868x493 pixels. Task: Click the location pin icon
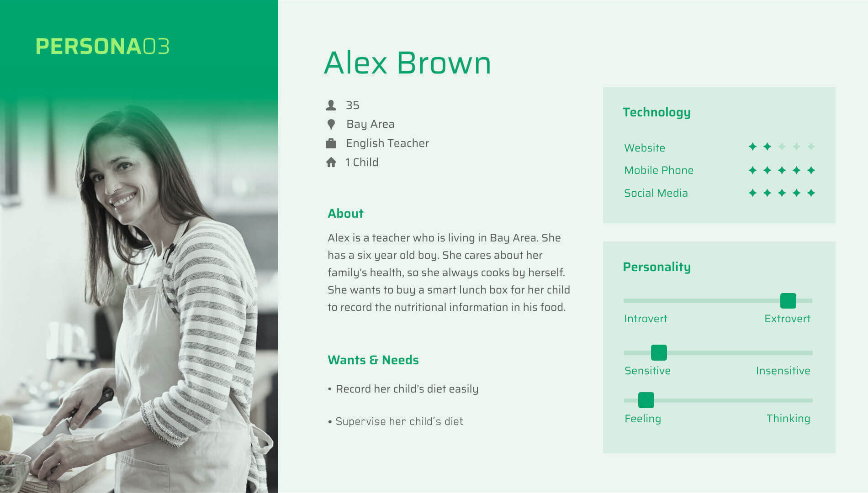(x=331, y=124)
